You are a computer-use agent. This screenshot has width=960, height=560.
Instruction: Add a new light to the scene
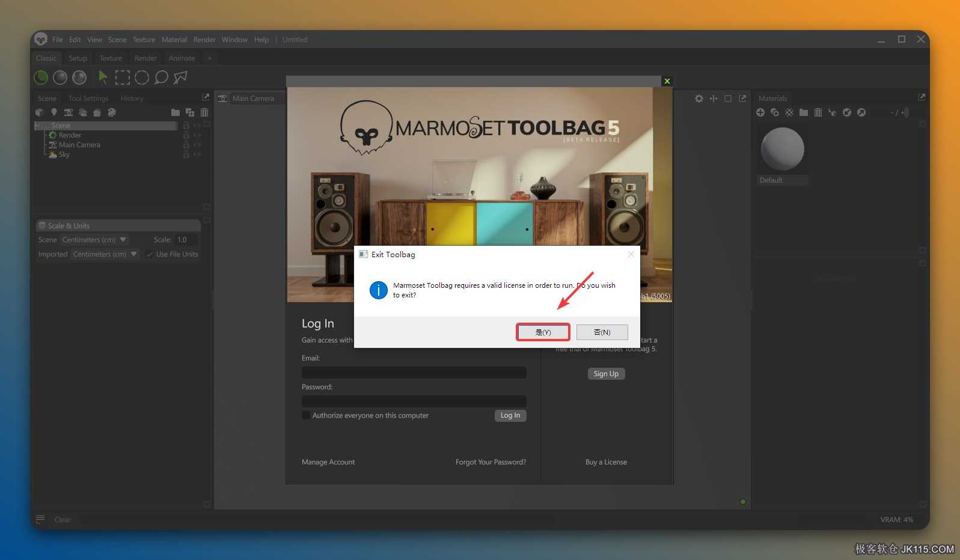(54, 112)
